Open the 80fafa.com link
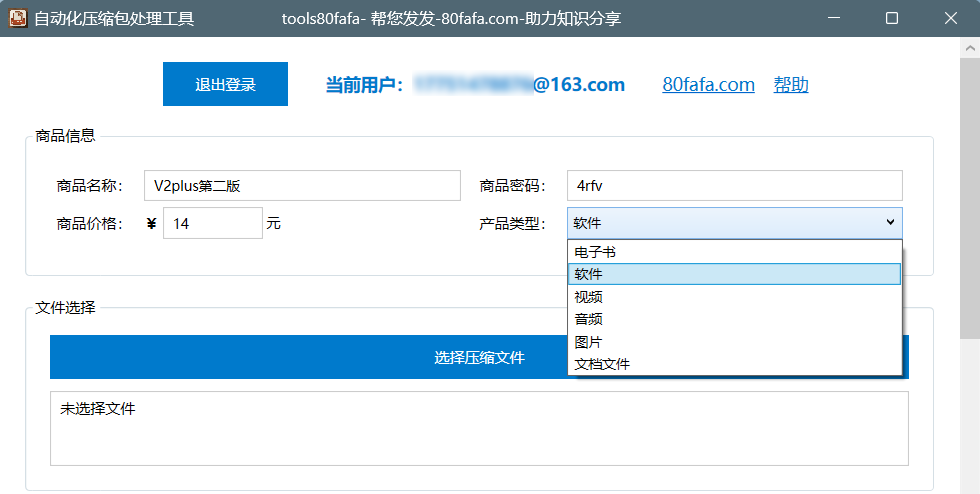 [x=708, y=85]
